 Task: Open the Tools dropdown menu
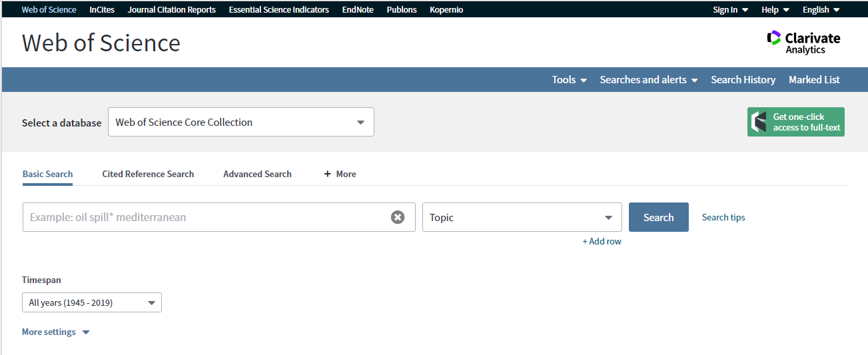click(x=570, y=80)
